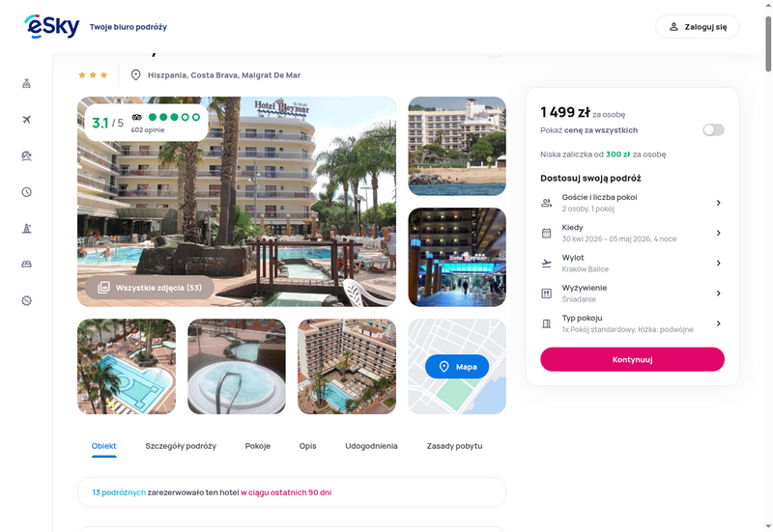Click the location pin next to Hiszpania
Viewport: 773px width, 532px height.
(x=135, y=75)
